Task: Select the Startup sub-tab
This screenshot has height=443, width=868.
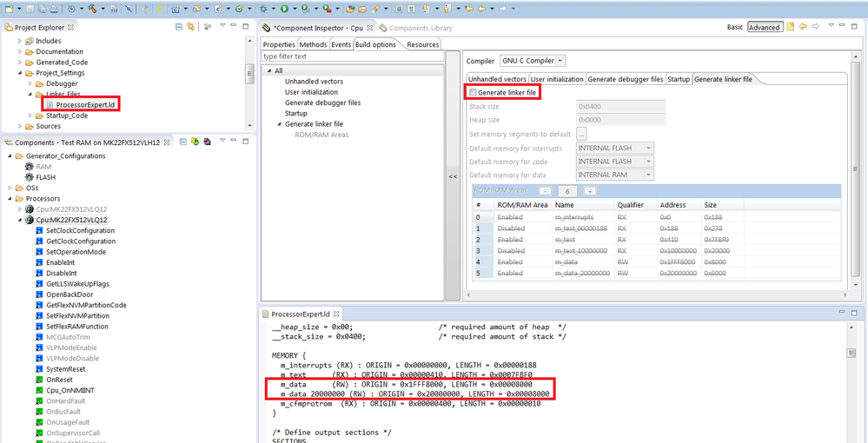Action: (x=679, y=79)
